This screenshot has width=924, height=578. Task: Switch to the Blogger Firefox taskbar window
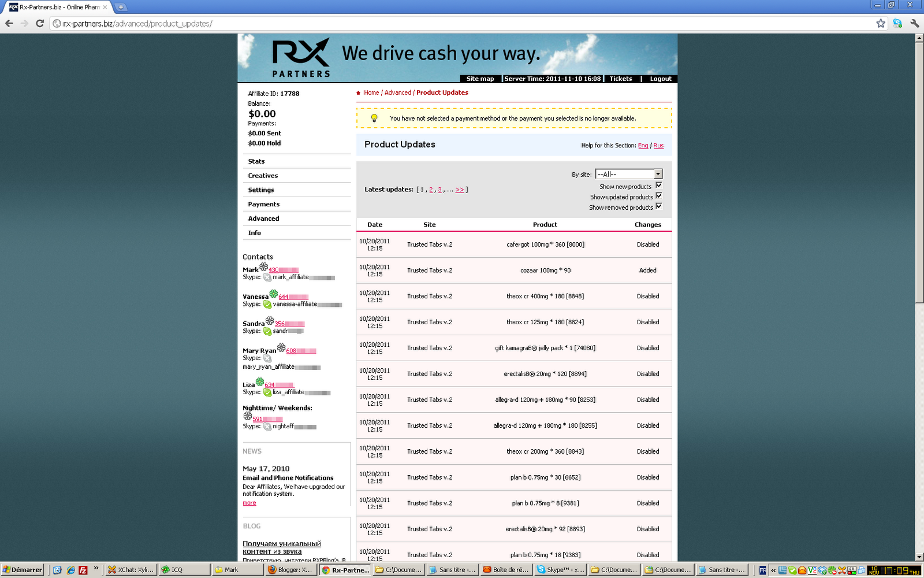point(292,570)
